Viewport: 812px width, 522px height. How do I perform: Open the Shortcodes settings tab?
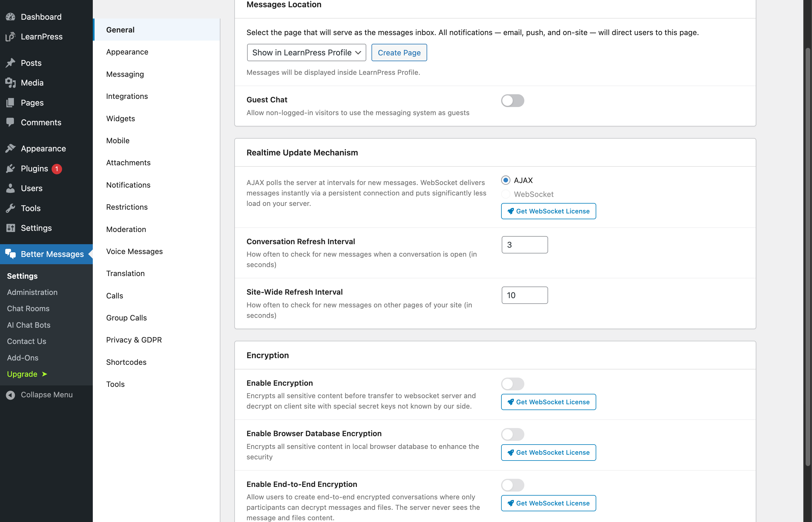[157, 362]
